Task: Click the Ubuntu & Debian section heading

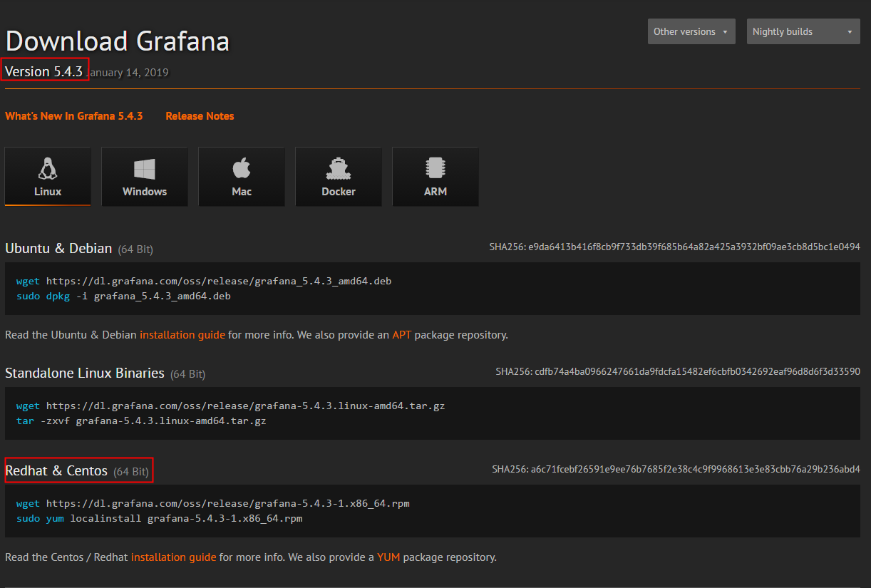Action: click(58, 249)
